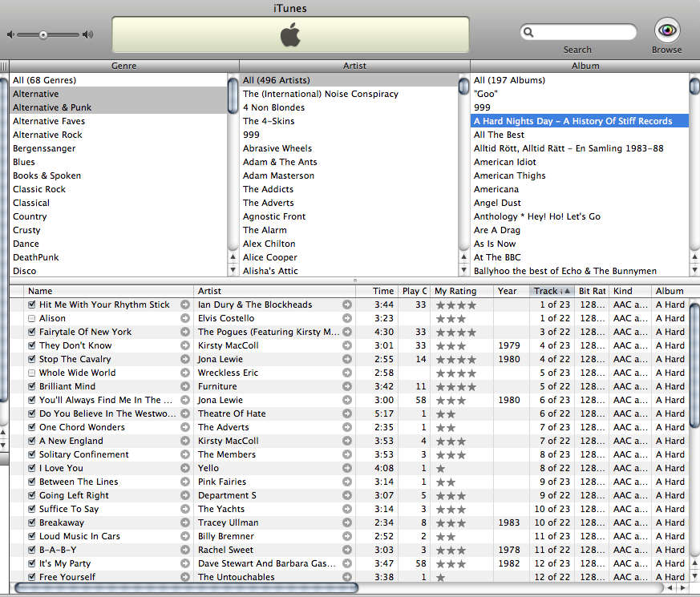The height and width of the screenshot is (597, 700).
Task: Click arrow icon beside artist Elvis Costello
Action: pyautogui.click(x=347, y=318)
